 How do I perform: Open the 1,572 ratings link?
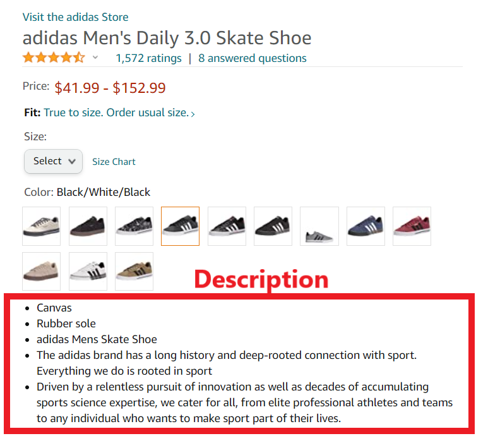tap(148, 58)
